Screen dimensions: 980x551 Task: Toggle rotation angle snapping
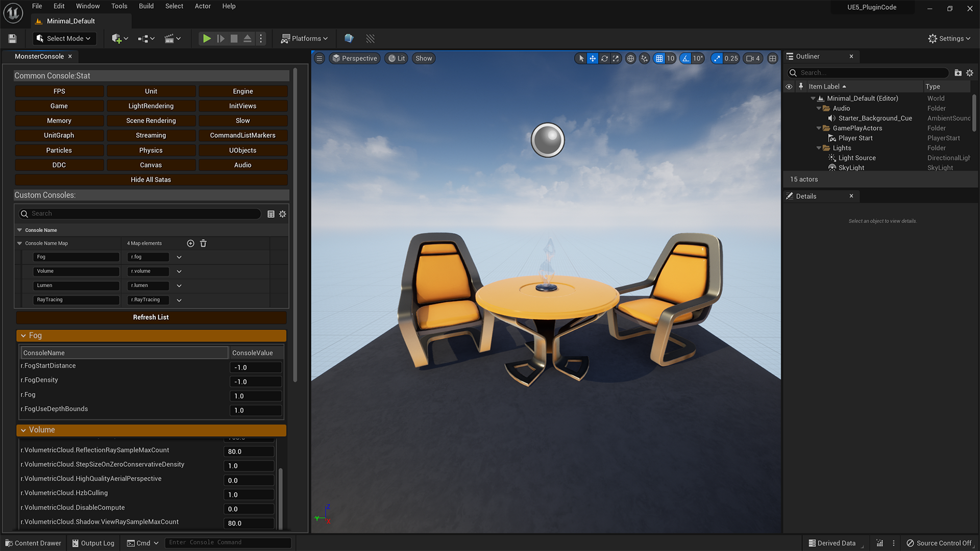click(686, 58)
